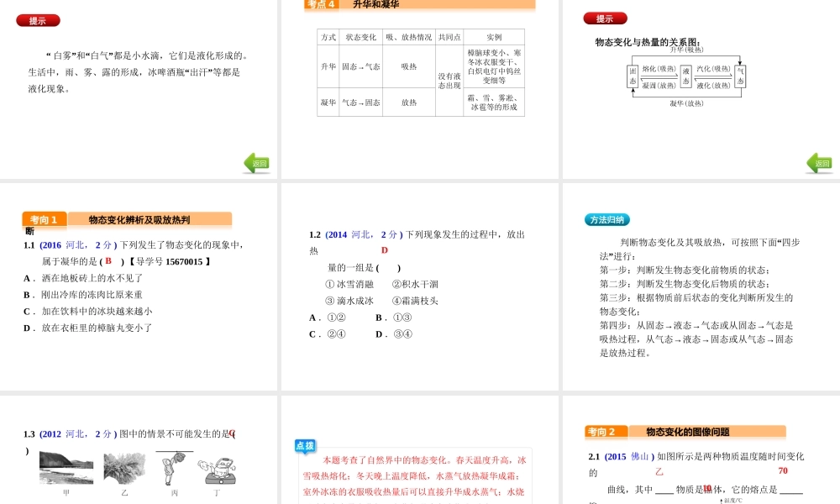Click the 共同点 table header cell
The height and width of the screenshot is (504, 840).
pyautogui.click(x=449, y=37)
